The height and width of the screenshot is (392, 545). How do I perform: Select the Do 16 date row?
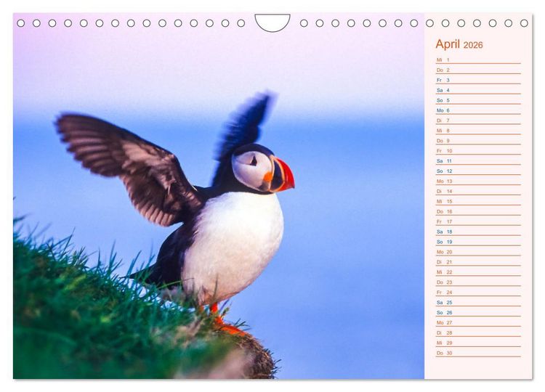(478, 211)
